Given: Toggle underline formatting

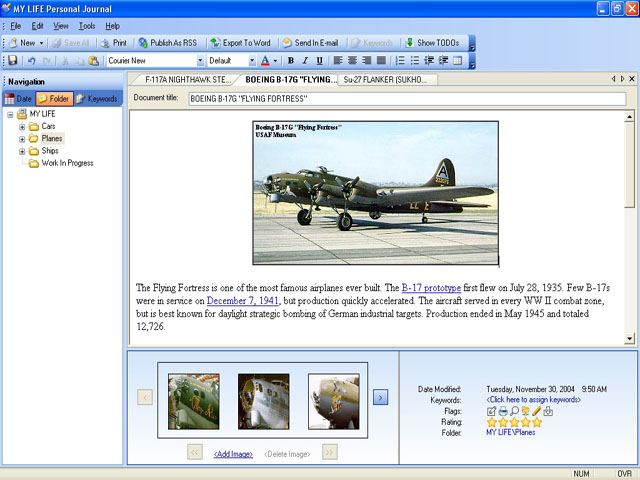Looking at the screenshot, I should 317,61.
